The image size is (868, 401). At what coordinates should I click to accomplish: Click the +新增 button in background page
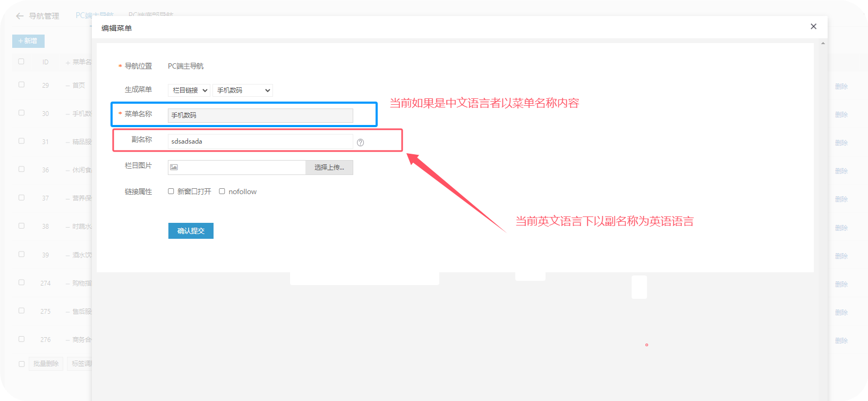tap(28, 41)
